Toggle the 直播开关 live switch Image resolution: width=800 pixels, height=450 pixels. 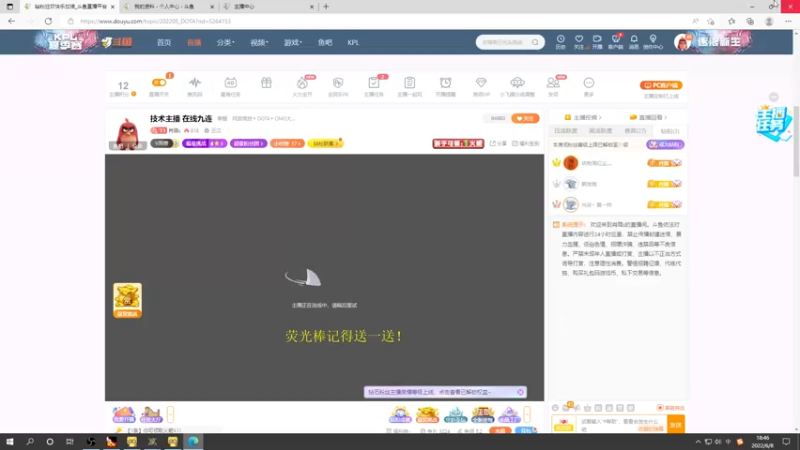tap(159, 83)
